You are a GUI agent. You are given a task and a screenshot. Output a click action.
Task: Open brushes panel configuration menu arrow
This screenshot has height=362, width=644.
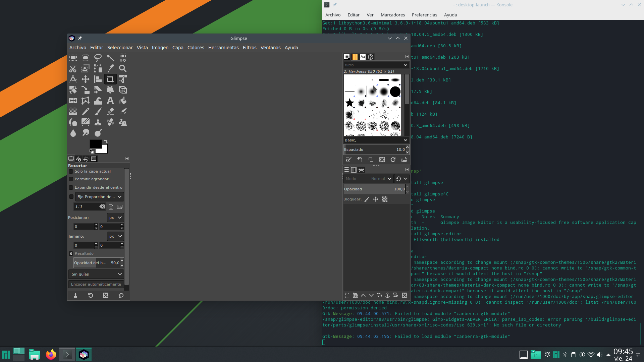click(407, 57)
